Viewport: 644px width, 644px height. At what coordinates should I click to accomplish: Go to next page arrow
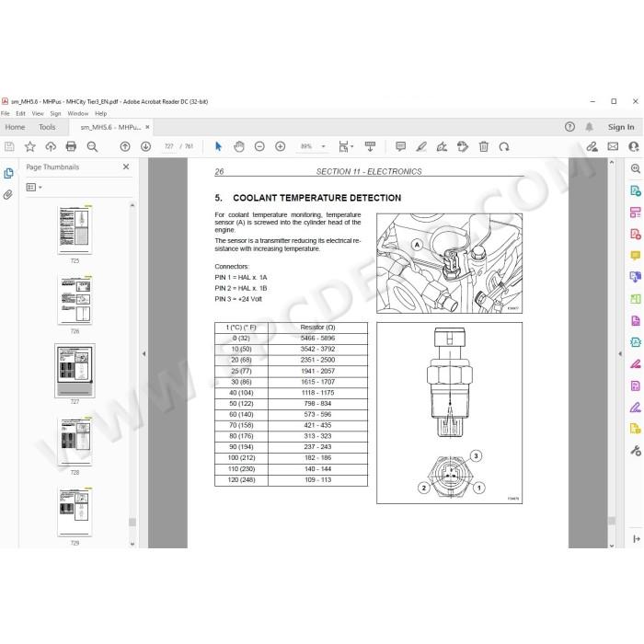(x=145, y=146)
